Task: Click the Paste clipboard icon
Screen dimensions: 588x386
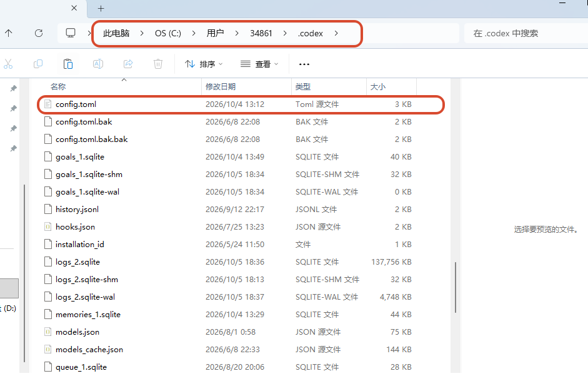Action: coord(68,64)
